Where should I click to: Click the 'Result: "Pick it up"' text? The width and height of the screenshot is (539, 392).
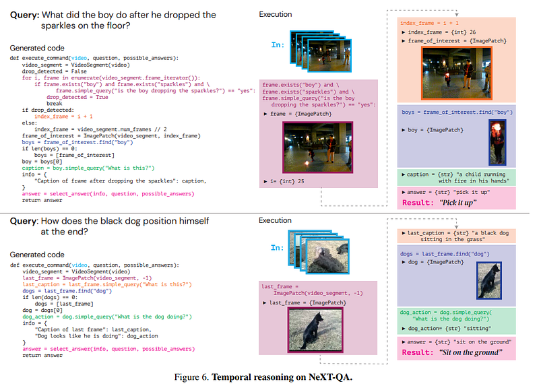[x=439, y=203]
